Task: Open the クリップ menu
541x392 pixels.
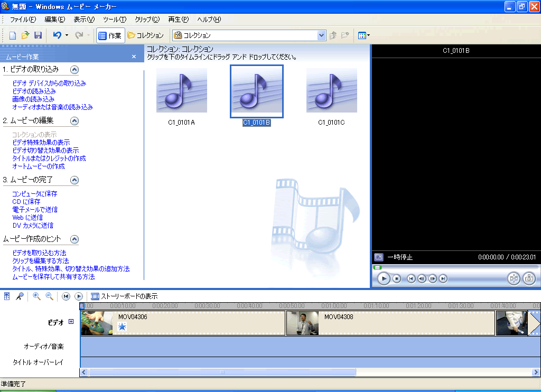Action: pyautogui.click(x=147, y=20)
